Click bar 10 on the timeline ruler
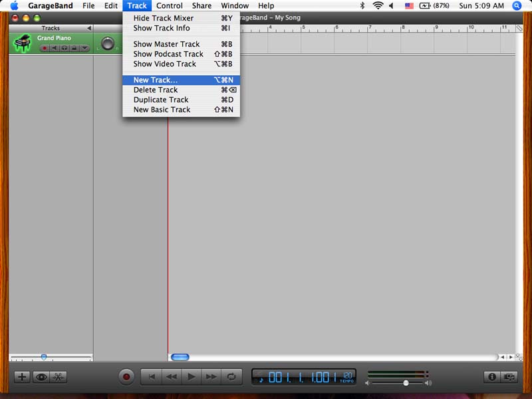This screenshot has height=399, width=532. 471,27
